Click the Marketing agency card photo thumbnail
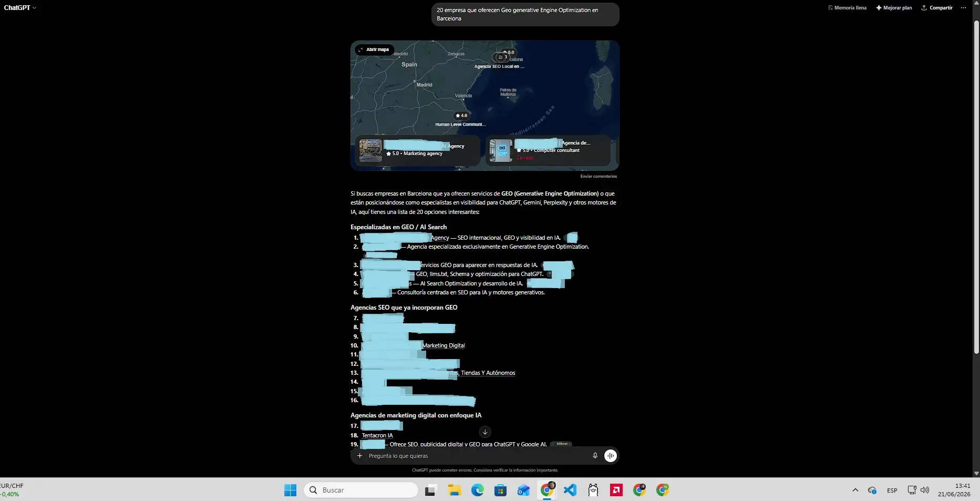980x501 pixels. click(370, 151)
